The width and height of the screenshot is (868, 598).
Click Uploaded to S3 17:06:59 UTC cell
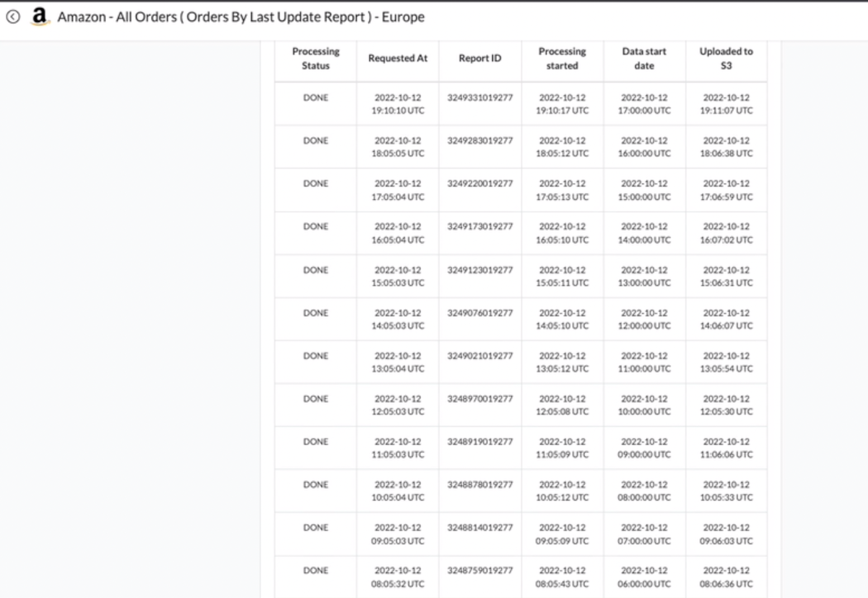click(x=726, y=190)
